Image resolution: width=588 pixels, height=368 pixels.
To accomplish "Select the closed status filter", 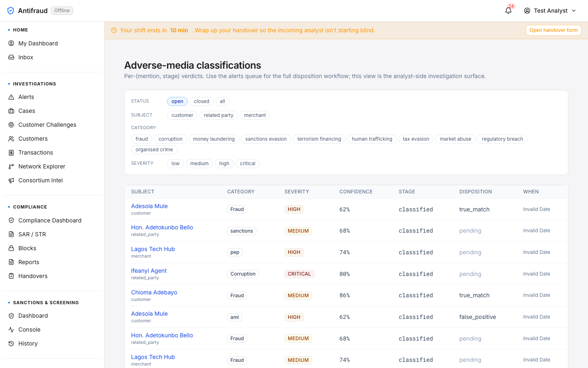I will (201, 101).
